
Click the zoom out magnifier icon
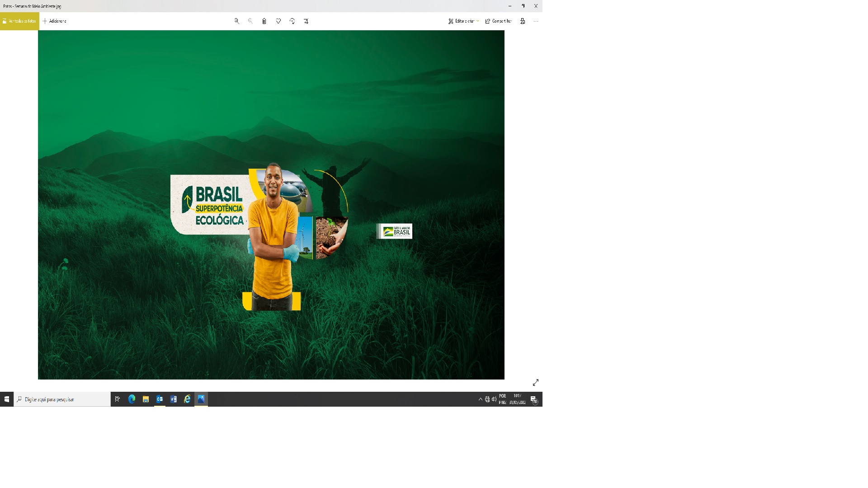250,21
